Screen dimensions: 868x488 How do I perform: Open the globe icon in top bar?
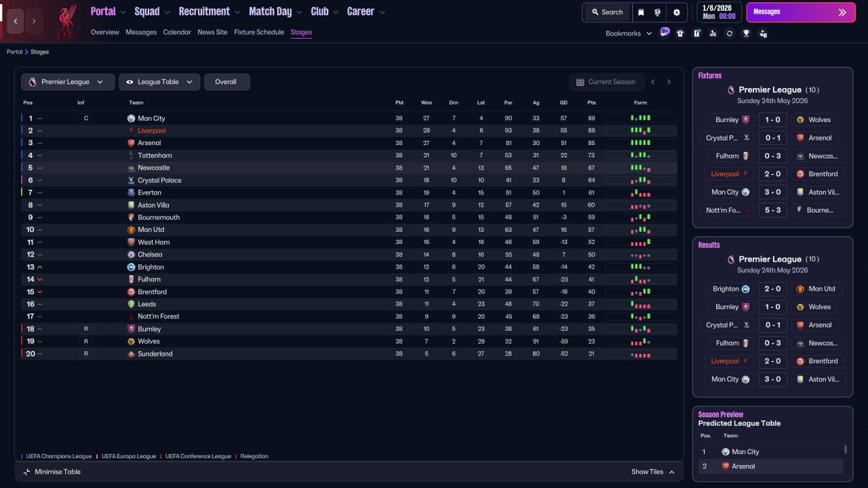tap(657, 12)
